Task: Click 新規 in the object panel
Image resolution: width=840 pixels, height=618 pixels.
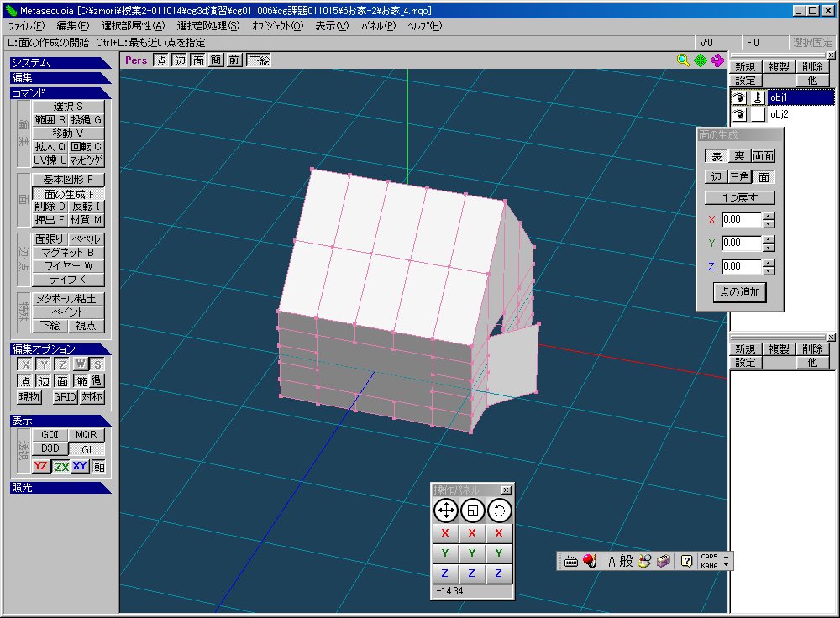Action: point(745,67)
